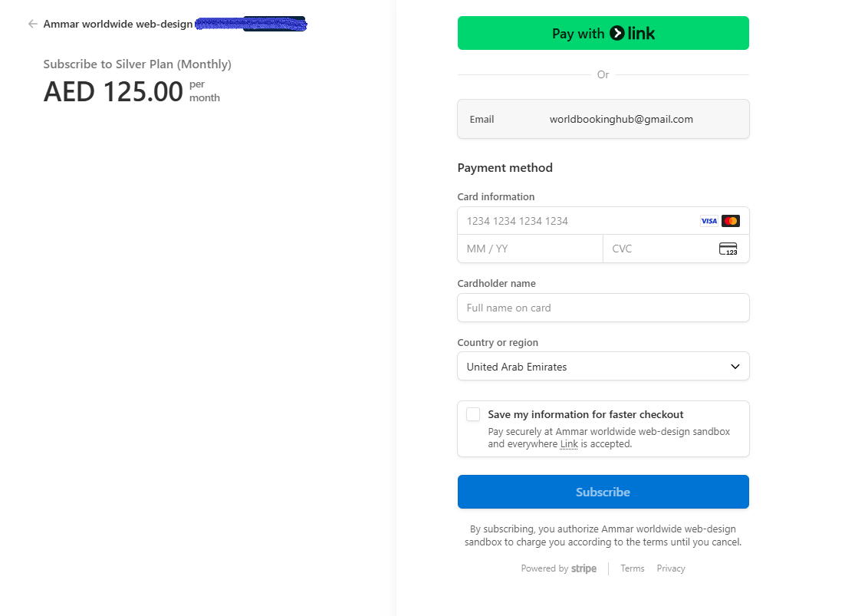
Task: Click the back arrow beside Ammar worldwide web-design
Action: tap(32, 24)
